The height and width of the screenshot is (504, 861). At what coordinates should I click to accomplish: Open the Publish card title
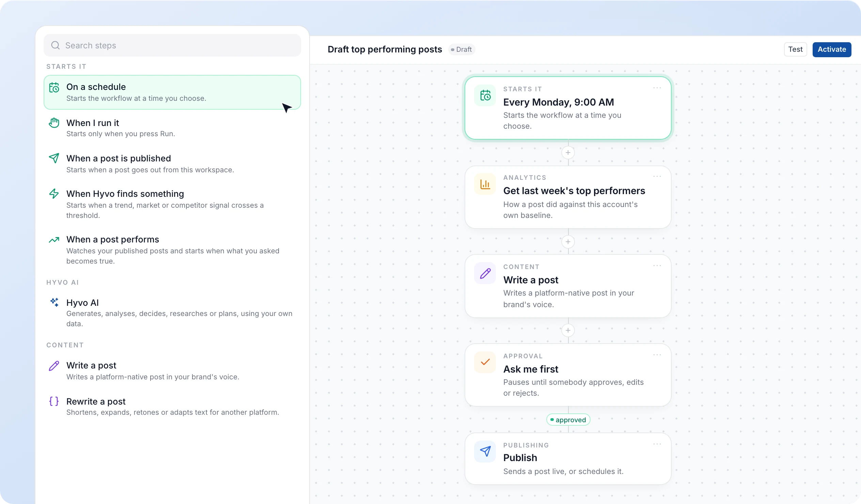[x=520, y=458]
